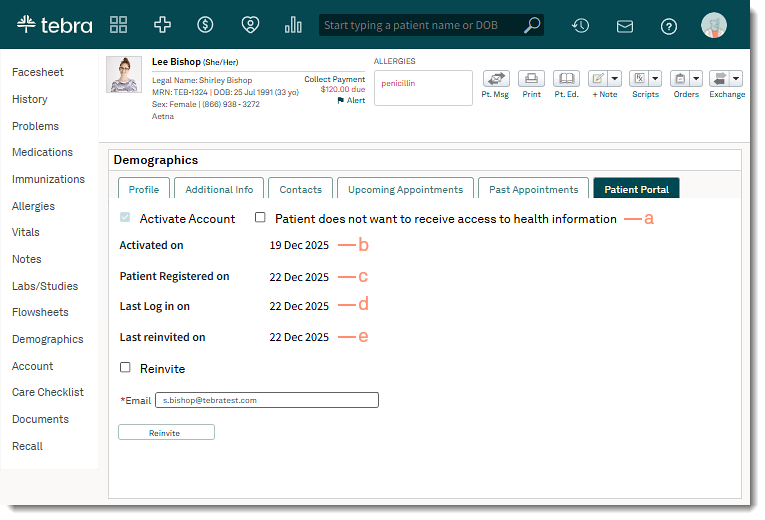
Task: Click the Print icon
Action: (x=531, y=79)
